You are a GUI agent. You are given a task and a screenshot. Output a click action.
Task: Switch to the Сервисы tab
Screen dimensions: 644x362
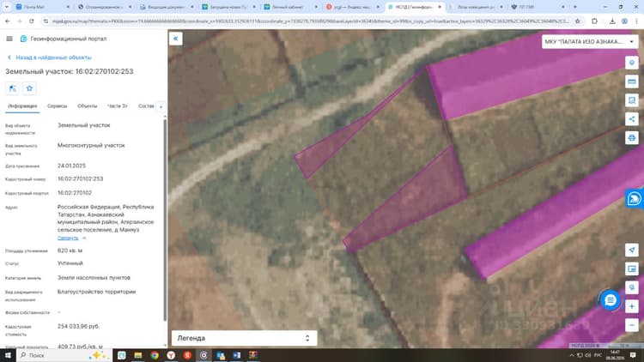tap(57, 106)
